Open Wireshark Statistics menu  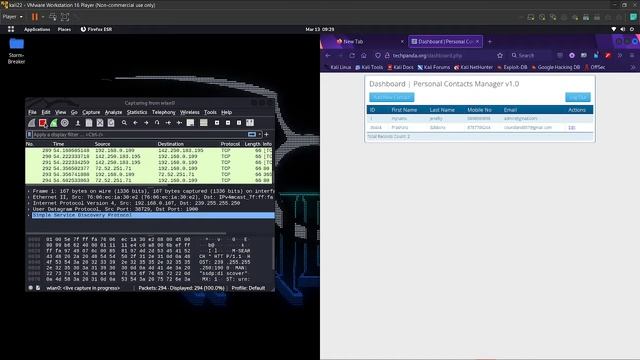137,112
